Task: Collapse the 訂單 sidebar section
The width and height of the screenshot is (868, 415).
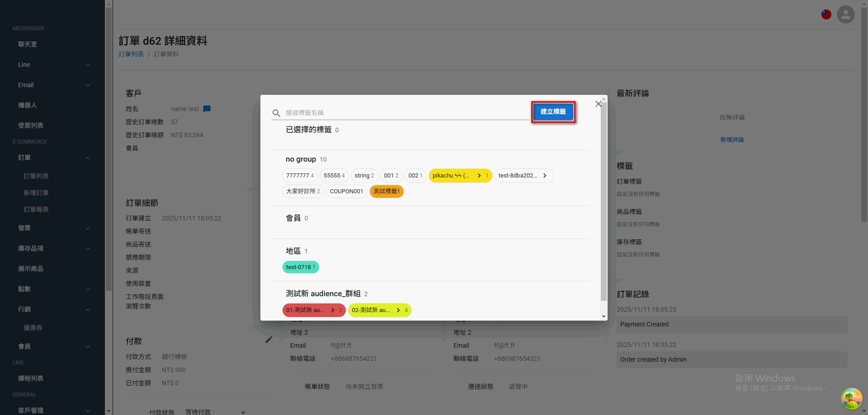Action: (88, 158)
